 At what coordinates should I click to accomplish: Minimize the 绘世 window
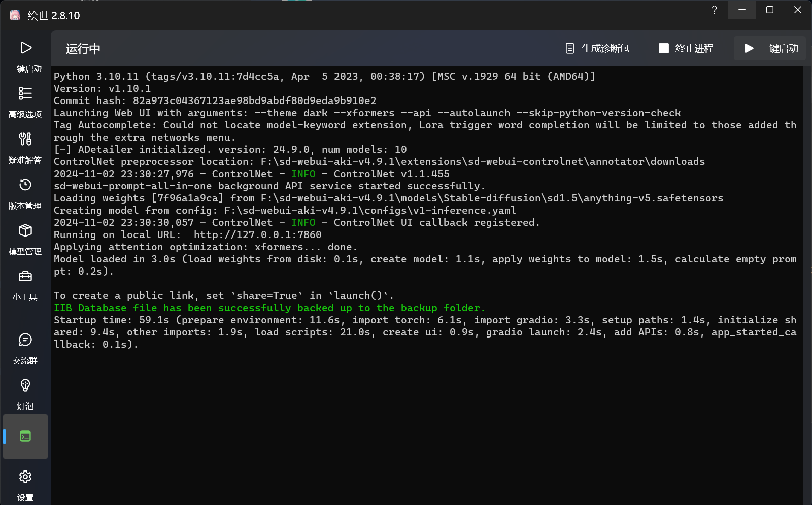tap(742, 10)
